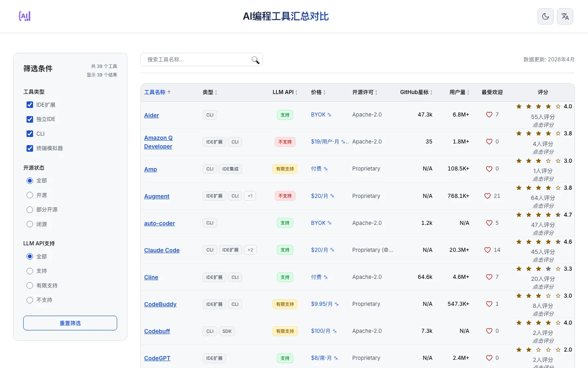Image resolution: width=588 pixels, height=368 pixels.
Task: Open Codebuff's $100/月 pricing link
Action: point(324,331)
